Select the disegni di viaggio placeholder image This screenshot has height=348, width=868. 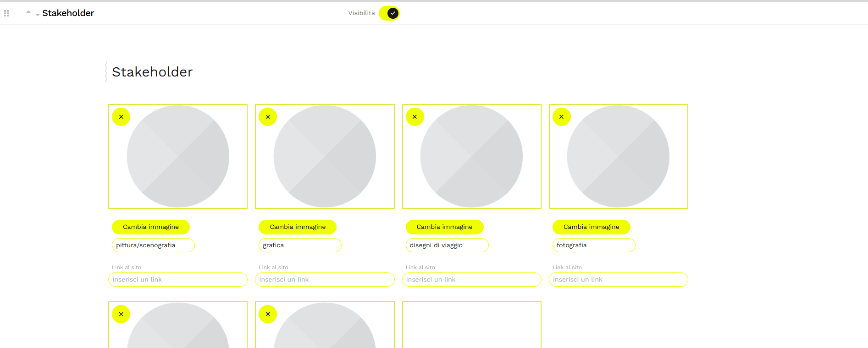tap(472, 157)
